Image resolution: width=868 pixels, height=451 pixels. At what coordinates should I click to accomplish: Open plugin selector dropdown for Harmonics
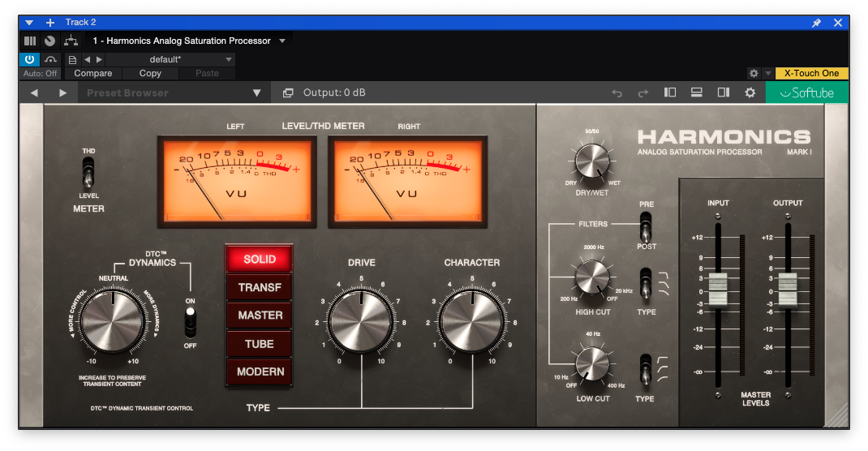pos(282,41)
